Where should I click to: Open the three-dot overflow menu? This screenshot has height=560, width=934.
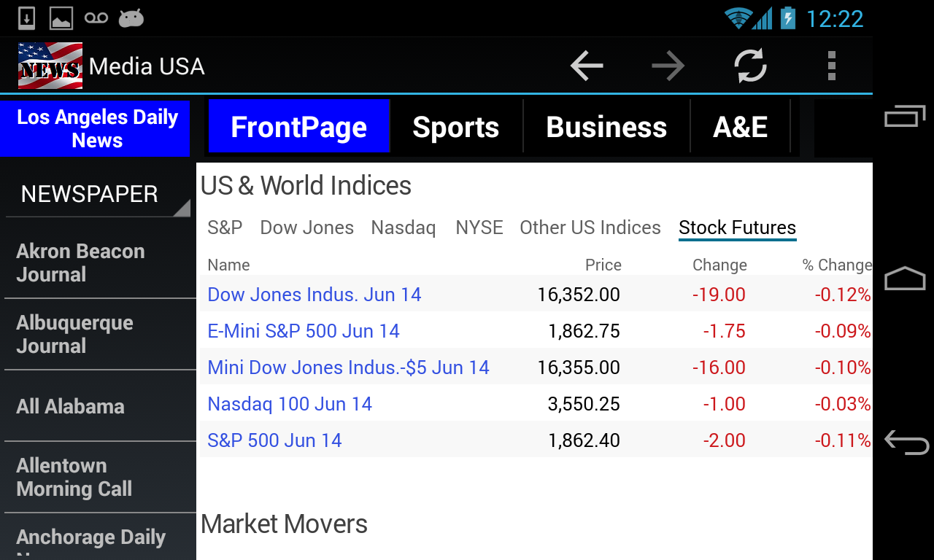tap(832, 66)
